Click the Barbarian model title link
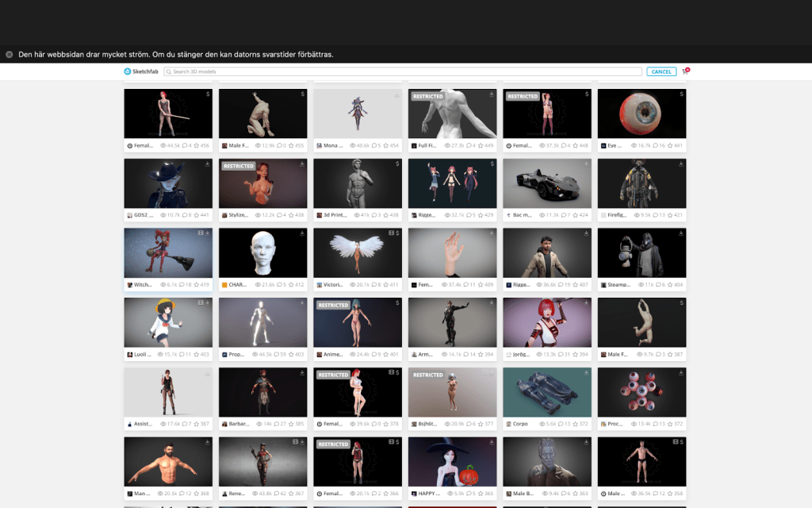 coord(239,424)
